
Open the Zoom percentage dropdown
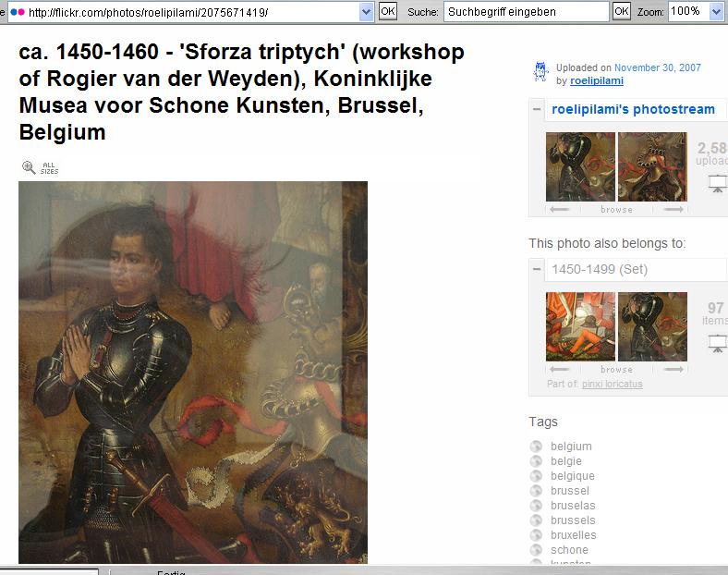coord(716,12)
